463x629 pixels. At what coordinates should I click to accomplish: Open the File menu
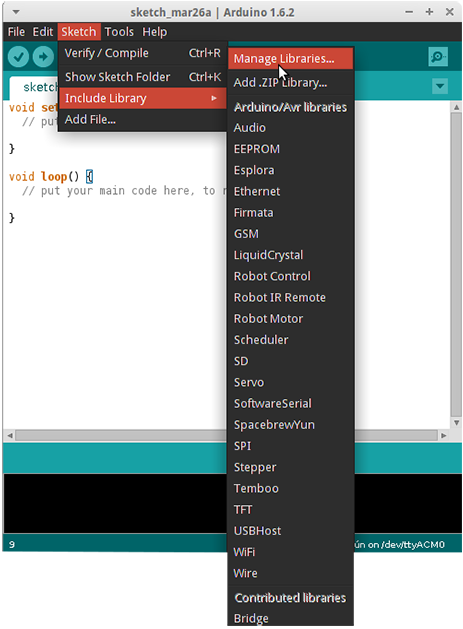[16, 32]
